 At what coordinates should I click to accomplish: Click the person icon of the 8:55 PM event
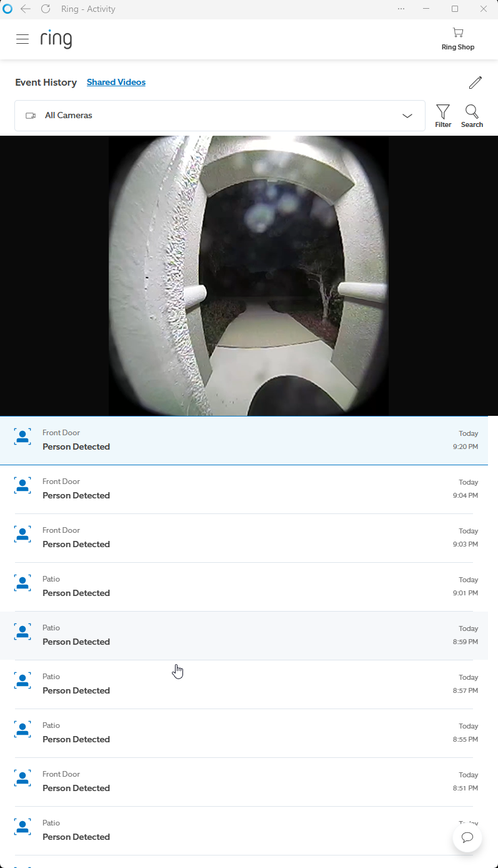pos(22,729)
